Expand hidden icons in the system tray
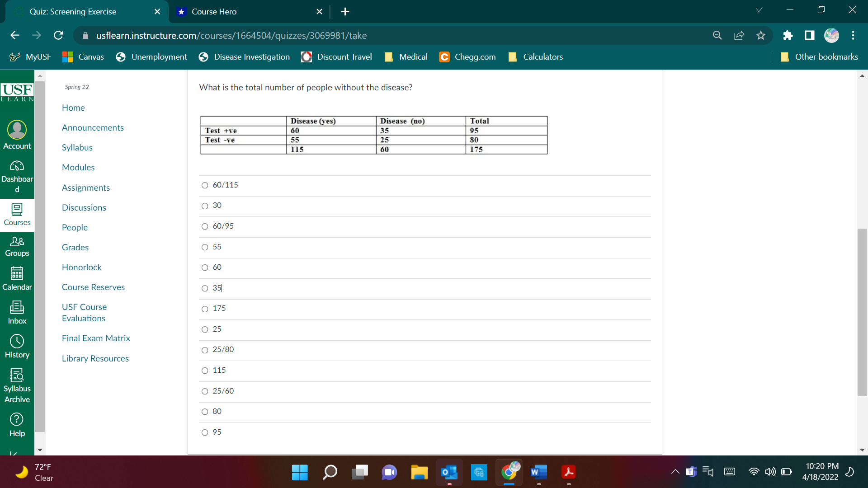Image resolution: width=868 pixels, height=488 pixels. (x=675, y=471)
